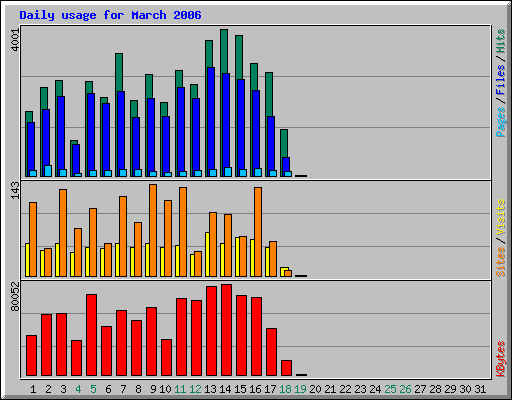The height and width of the screenshot is (400, 512).
Task: Click the 'Daily usage for March 2006' title
Action: pos(110,15)
